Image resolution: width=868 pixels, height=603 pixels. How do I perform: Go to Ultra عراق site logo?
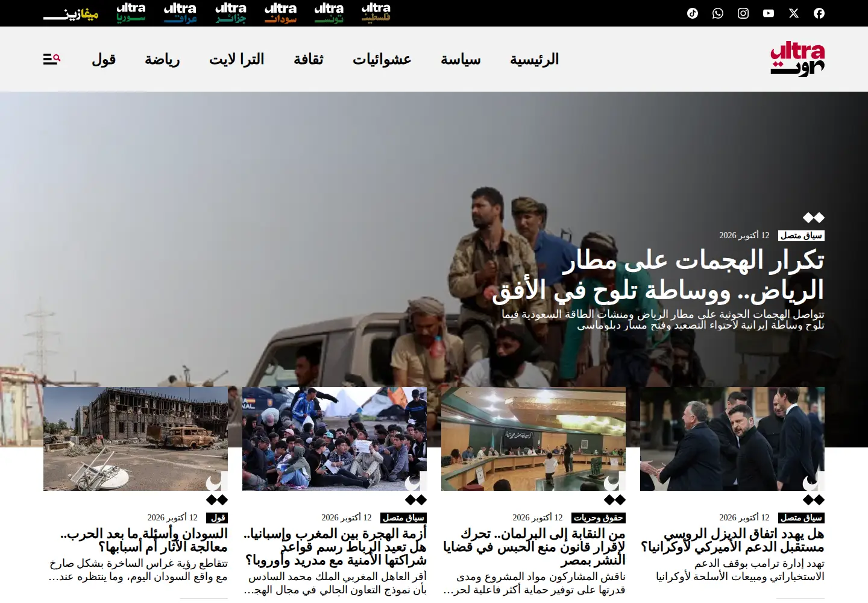coord(180,13)
